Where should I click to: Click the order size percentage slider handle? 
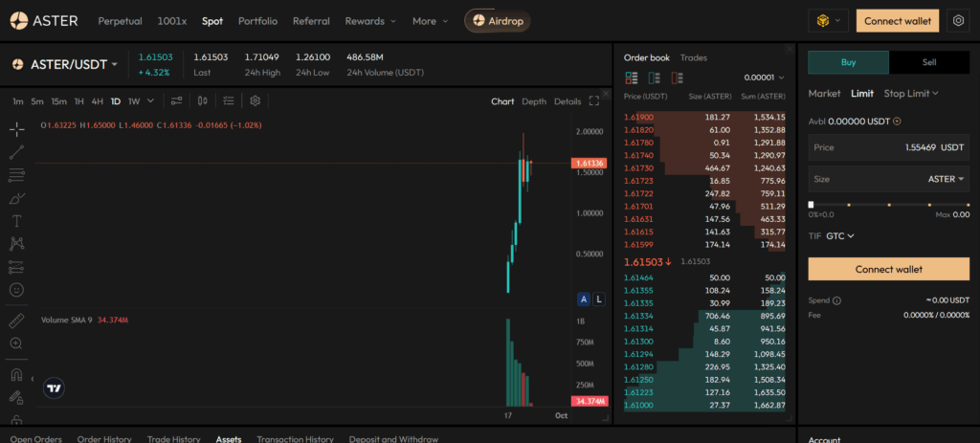(x=812, y=204)
